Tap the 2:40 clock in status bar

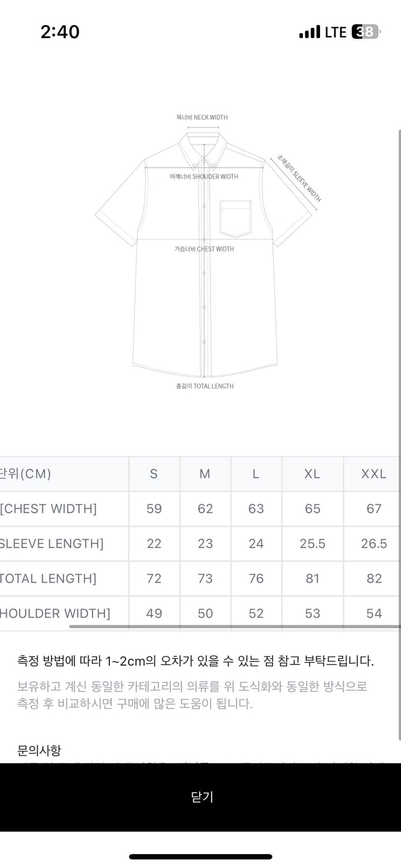[60, 32]
